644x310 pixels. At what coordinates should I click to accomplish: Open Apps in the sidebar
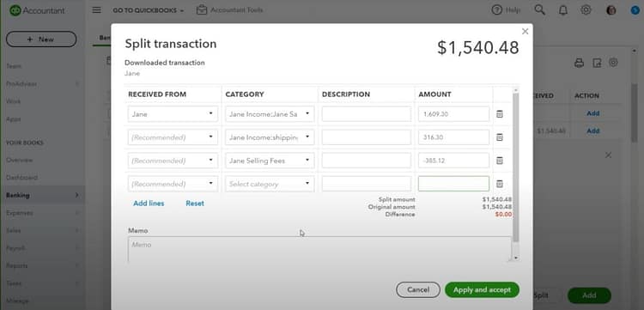[13, 119]
